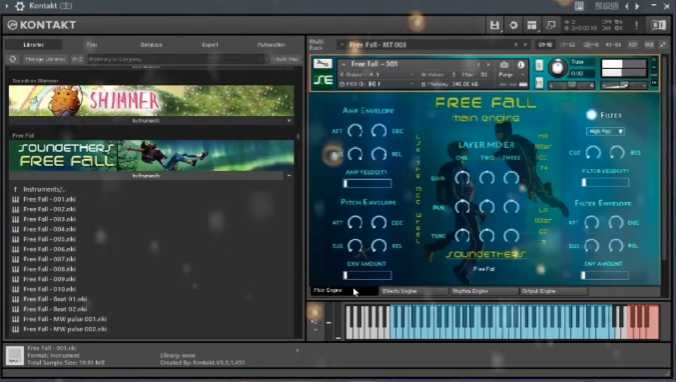Toggle the Filter on/off switch

(x=592, y=115)
